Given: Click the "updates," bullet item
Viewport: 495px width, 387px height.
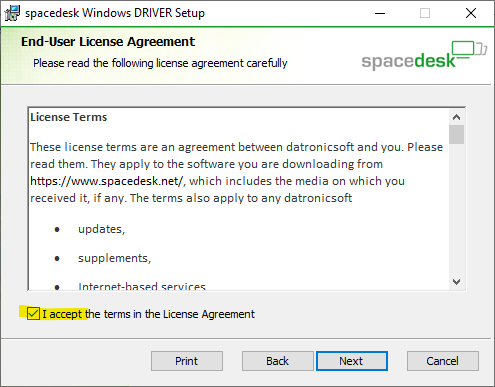Looking at the screenshot, I should pyautogui.click(x=101, y=229).
